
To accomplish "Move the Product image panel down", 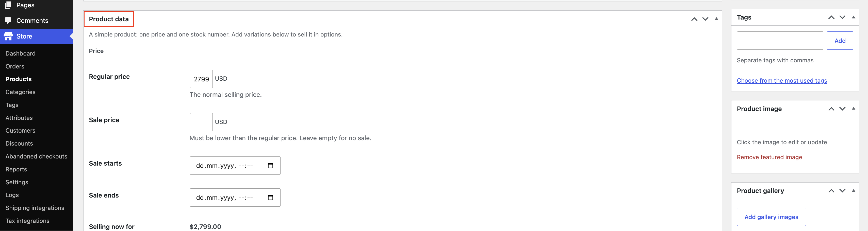I will coord(842,109).
